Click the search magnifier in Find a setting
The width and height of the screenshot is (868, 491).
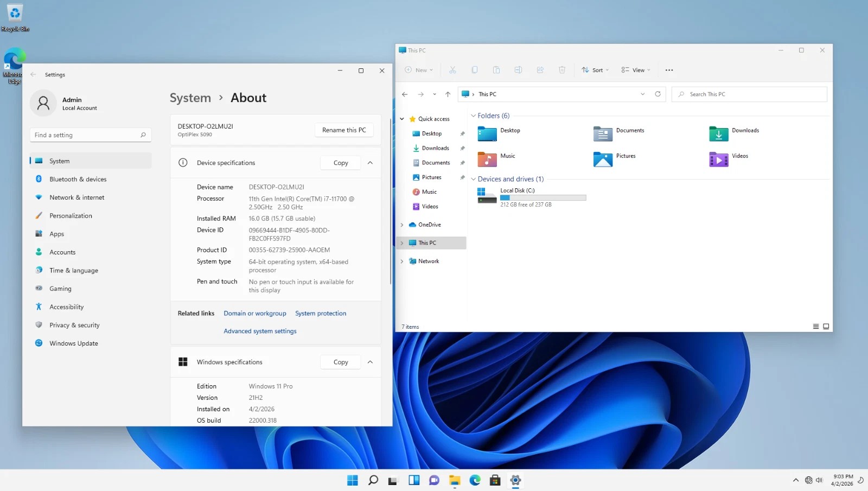pyautogui.click(x=143, y=135)
